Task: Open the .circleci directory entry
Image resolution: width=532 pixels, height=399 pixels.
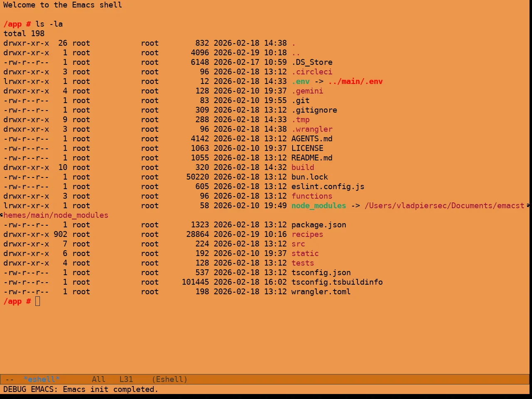Action: click(x=312, y=72)
